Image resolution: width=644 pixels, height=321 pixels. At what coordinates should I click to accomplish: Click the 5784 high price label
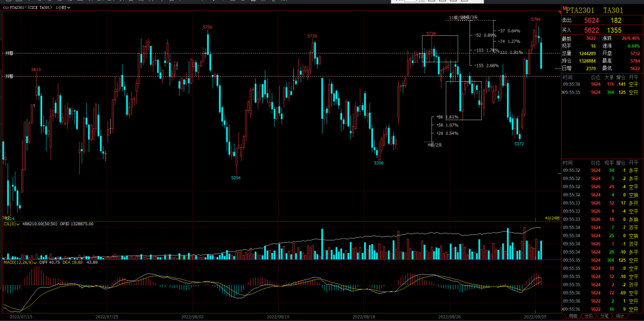tap(535, 20)
